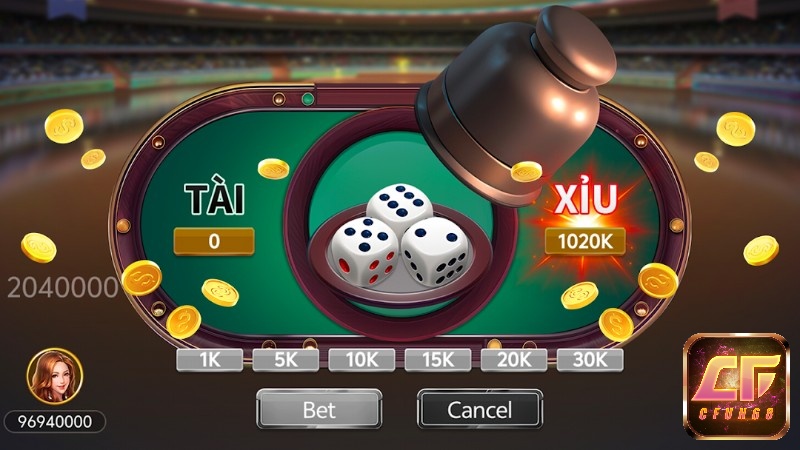The image size is (800, 450).
Task: Click the three dice on the plate
Action: click(399, 236)
